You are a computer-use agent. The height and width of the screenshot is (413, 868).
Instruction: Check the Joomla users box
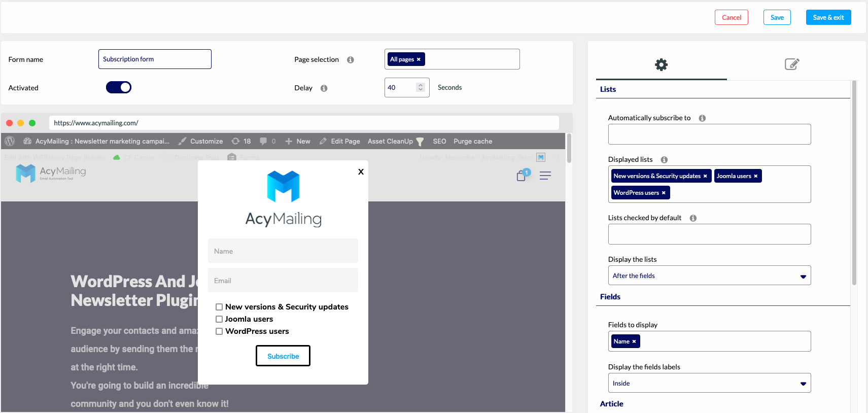click(219, 319)
